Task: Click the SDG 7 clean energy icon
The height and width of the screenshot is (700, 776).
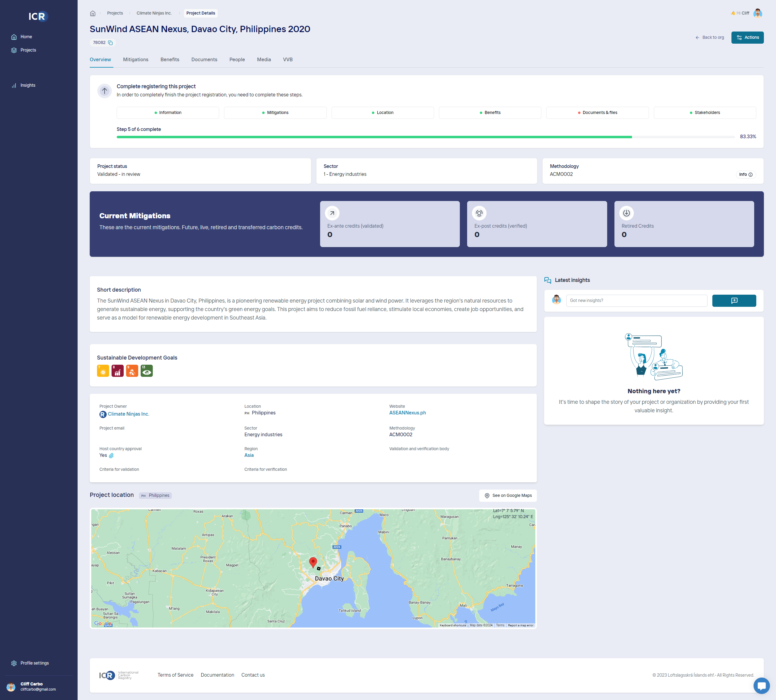Action: (103, 371)
